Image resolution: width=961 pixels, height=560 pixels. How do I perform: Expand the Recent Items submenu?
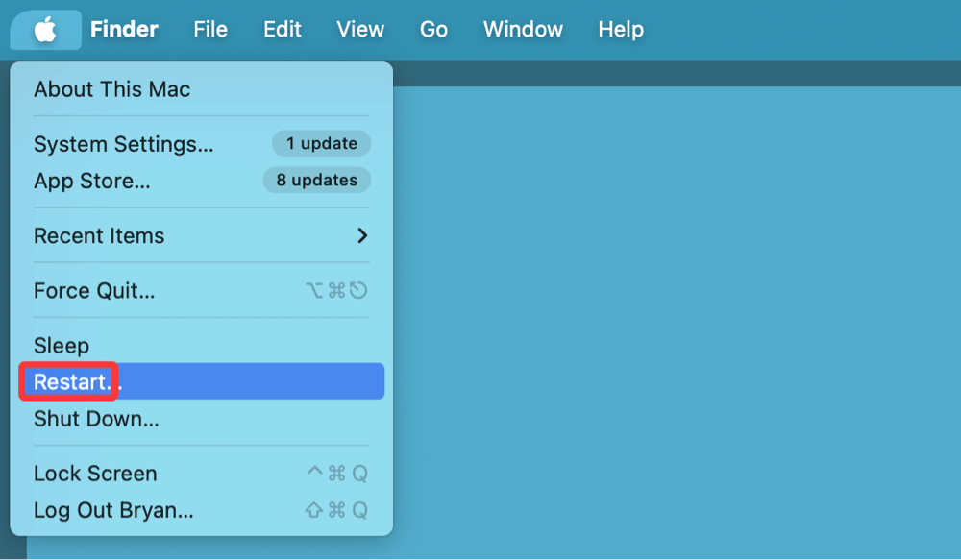pos(99,235)
